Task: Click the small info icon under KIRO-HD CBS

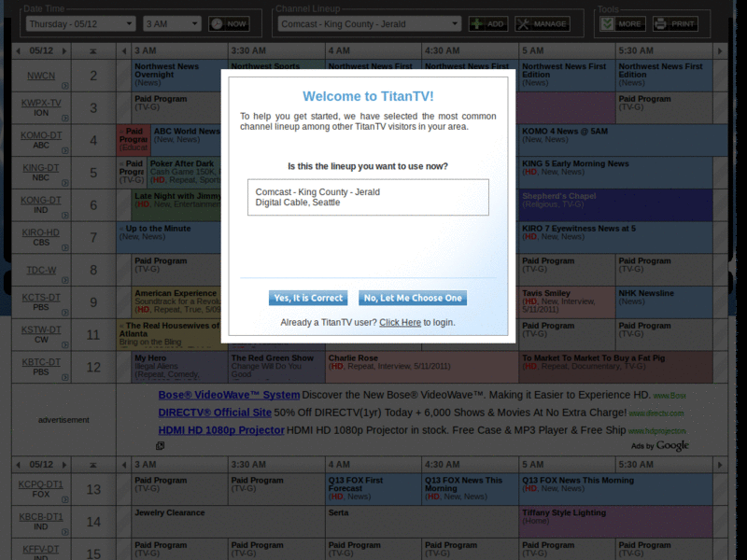Action: (x=65, y=247)
